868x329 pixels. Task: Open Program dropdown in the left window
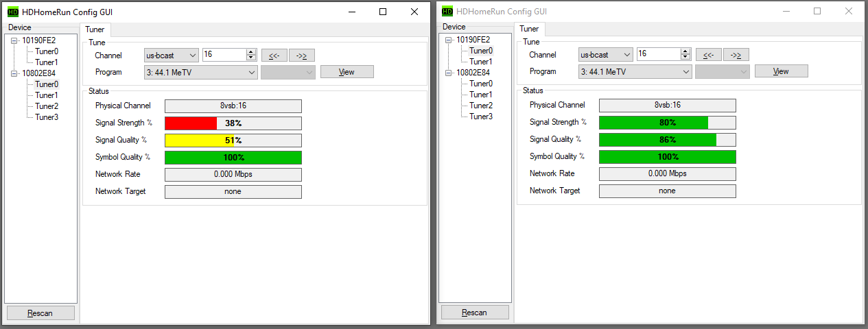coord(201,72)
